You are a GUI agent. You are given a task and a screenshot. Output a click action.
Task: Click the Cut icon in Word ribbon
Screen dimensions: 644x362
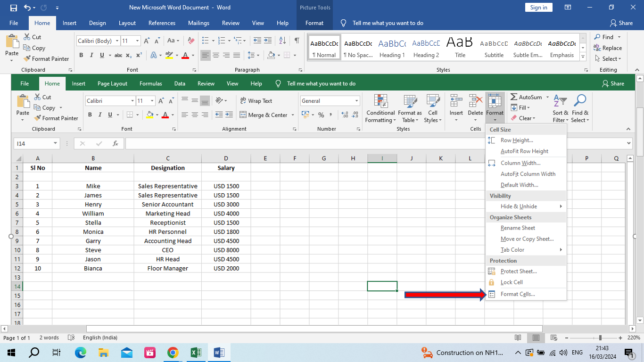click(x=27, y=37)
